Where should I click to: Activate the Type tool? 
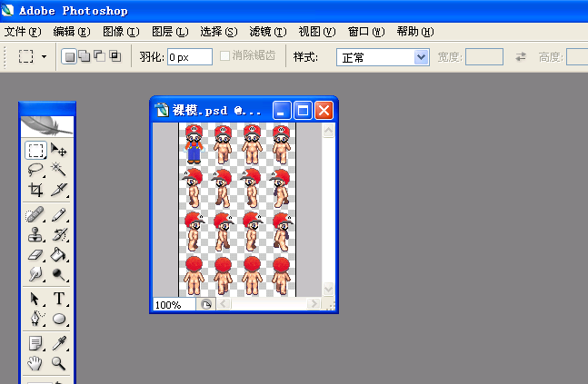tap(58, 299)
